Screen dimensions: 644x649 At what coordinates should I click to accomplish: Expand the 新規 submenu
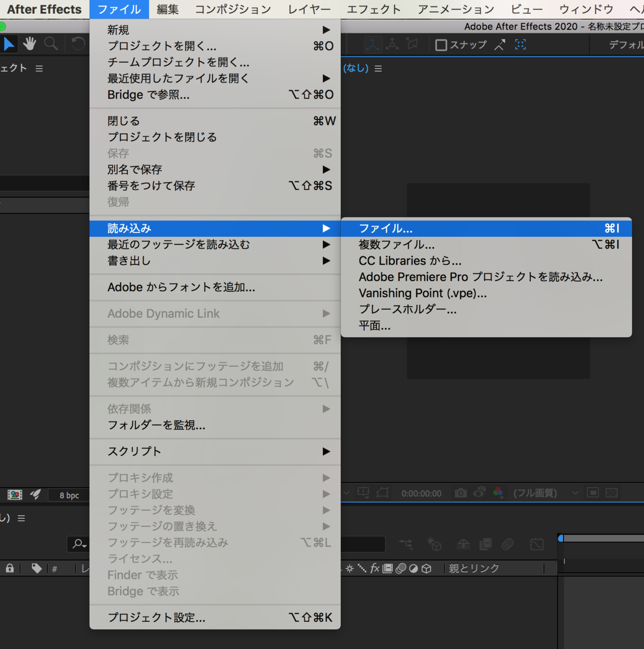(215, 30)
